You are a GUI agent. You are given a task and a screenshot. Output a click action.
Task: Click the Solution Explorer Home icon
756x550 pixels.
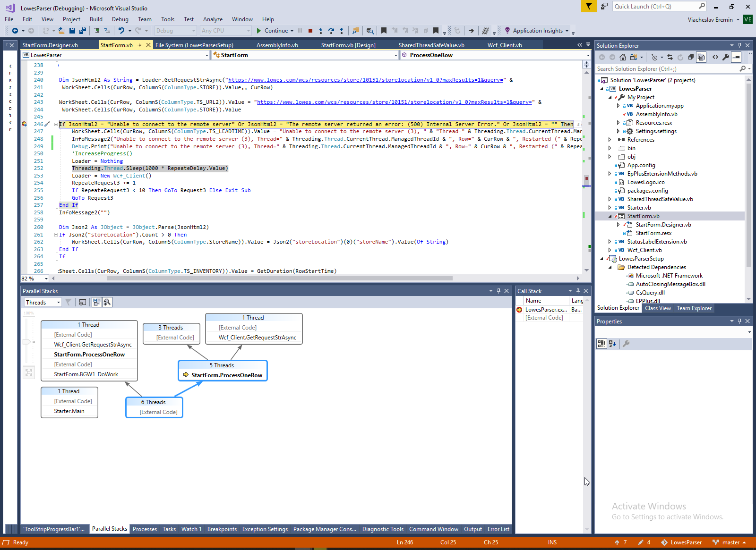[623, 57]
